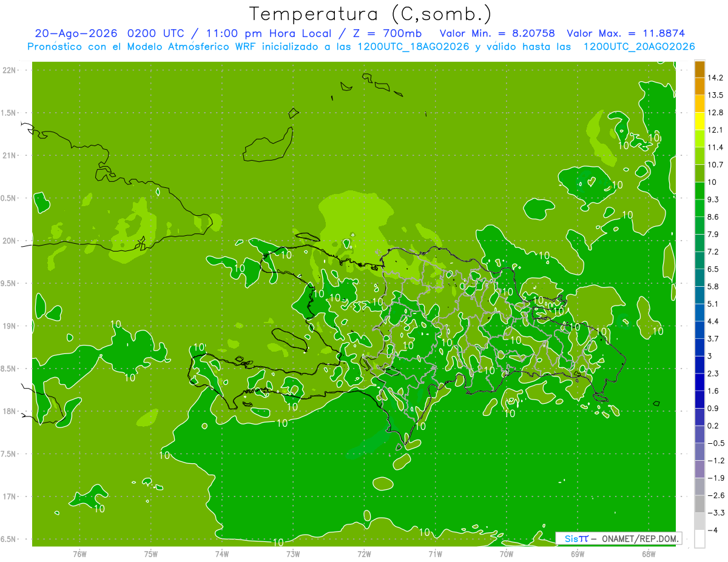Click the 14.2 color scale label
Image resolution: width=728 pixels, height=562 pixels.
(x=715, y=78)
